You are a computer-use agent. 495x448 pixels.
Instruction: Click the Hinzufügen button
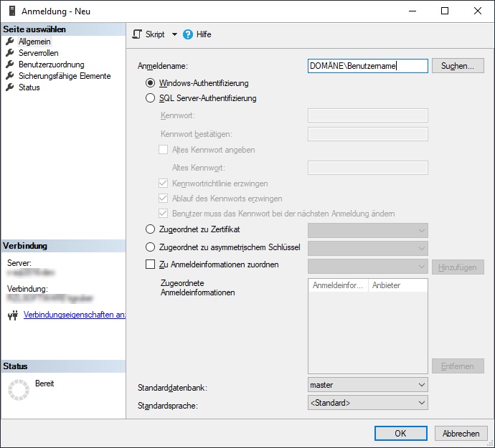click(458, 267)
